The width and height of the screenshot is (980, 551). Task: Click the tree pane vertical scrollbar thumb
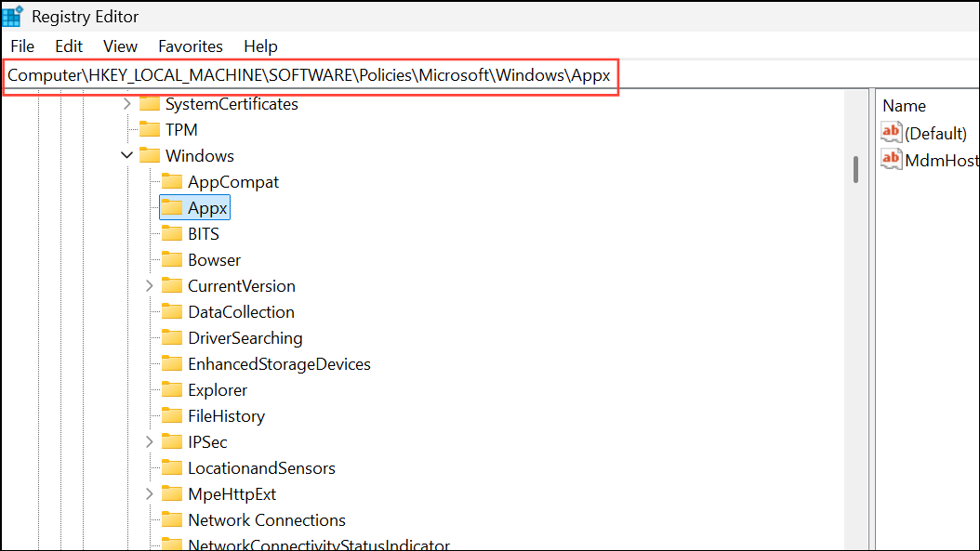[855, 169]
